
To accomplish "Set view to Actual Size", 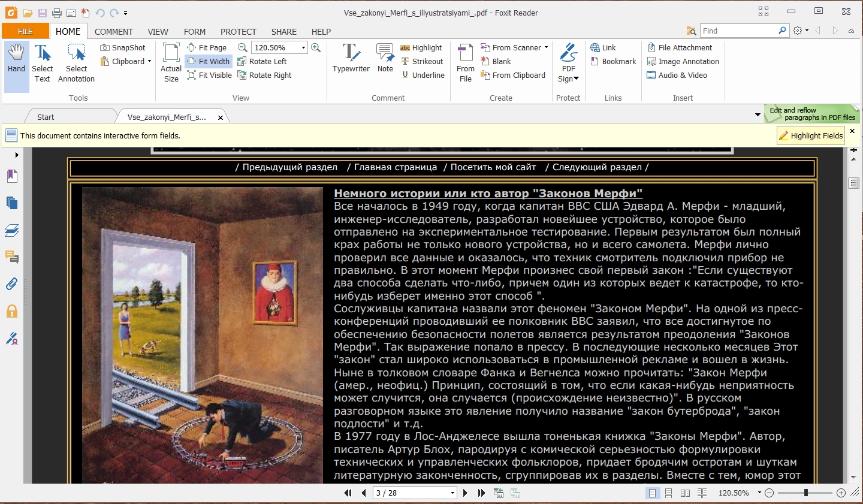I will tap(171, 63).
